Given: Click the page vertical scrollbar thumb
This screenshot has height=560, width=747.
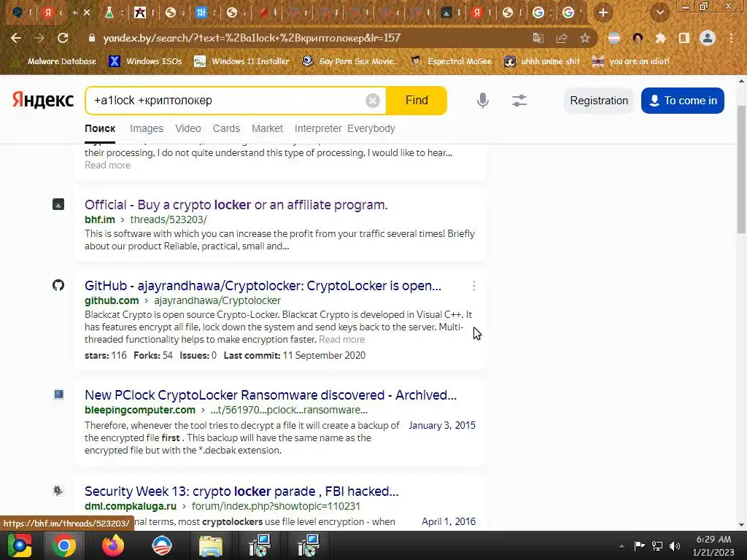Looking at the screenshot, I should click(x=741, y=169).
